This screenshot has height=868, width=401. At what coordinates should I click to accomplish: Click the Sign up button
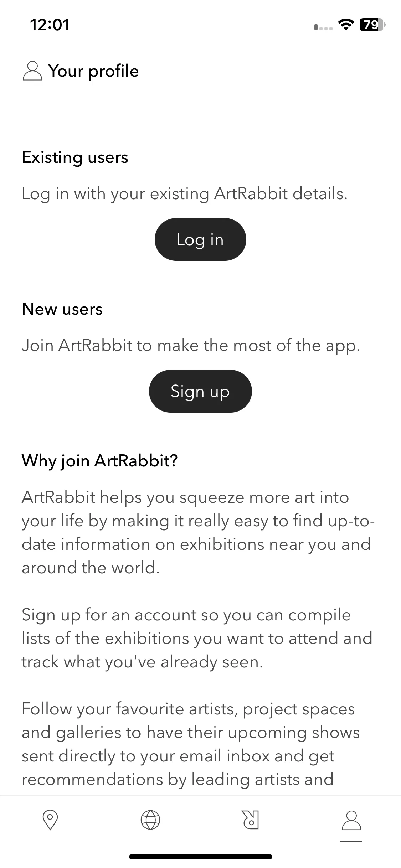coord(200,391)
